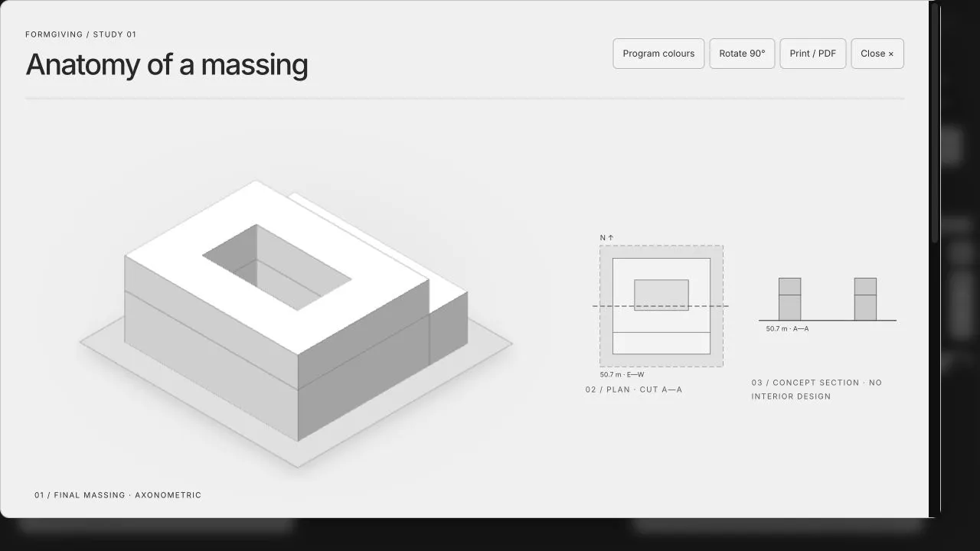The width and height of the screenshot is (980, 551).
Task: Click '01 / FINAL MASSING · AXONOMETRIC' caption
Action: [118, 495]
